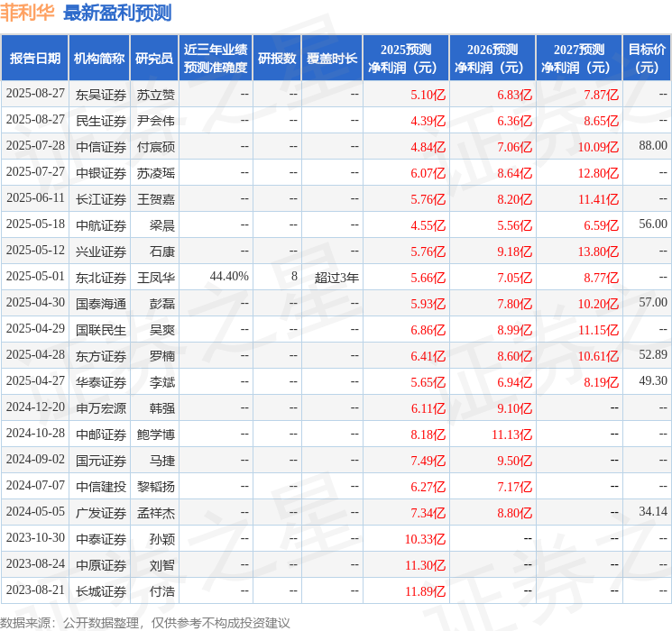
Task: Click target price 56.00
Action: point(653,224)
